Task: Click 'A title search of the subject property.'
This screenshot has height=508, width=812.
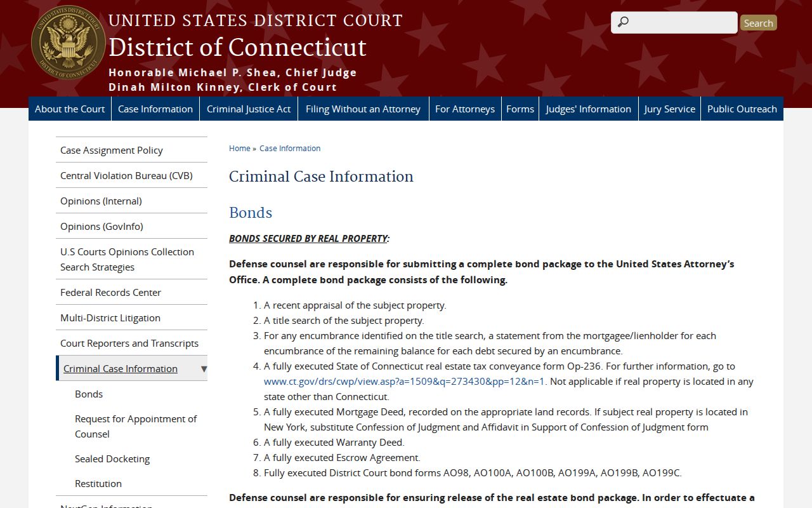Action: tap(344, 321)
